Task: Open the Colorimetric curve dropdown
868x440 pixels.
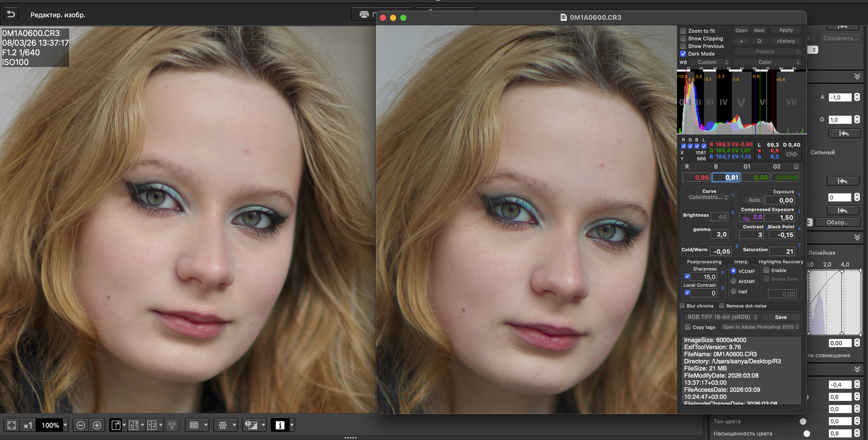Action: click(708, 197)
